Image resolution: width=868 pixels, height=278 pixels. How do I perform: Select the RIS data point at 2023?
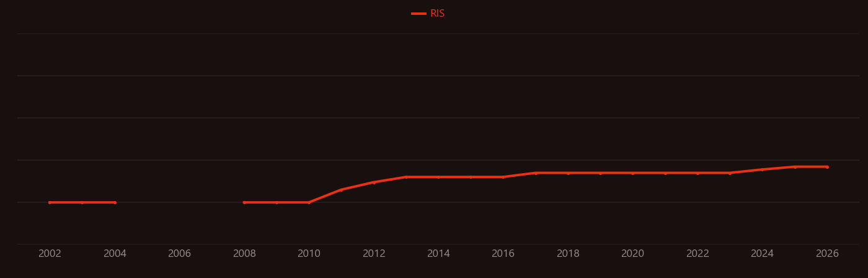point(730,173)
